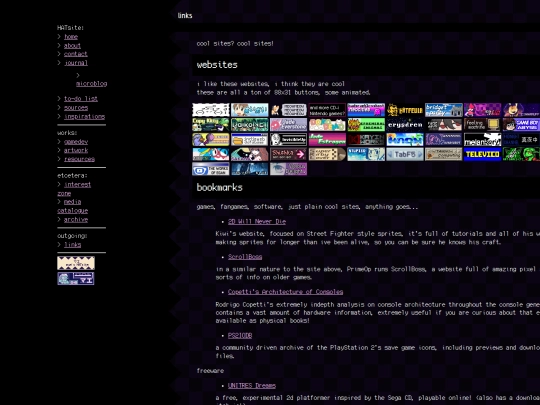Click the Doko Demo pastel site button
This screenshot has width=540, height=405.
click(x=327, y=125)
